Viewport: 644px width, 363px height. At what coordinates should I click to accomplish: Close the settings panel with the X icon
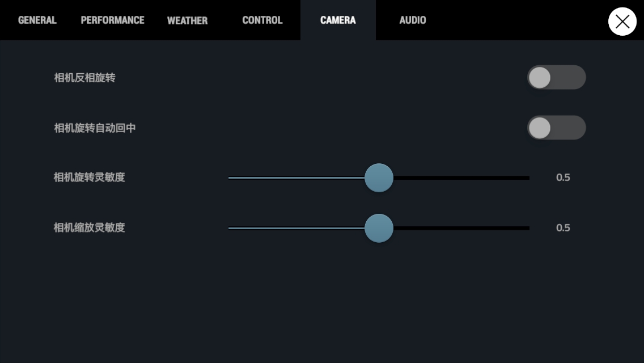[622, 22]
